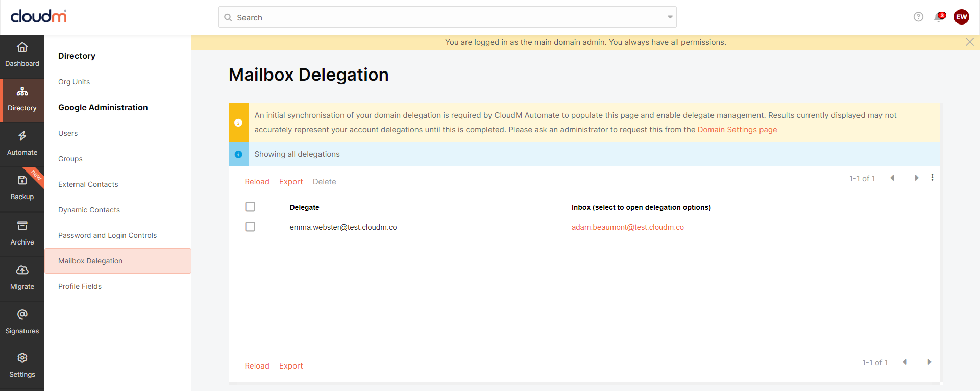This screenshot has height=391, width=980.
Task: Click the Google Administration section heading
Action: (x=103, y=107)
